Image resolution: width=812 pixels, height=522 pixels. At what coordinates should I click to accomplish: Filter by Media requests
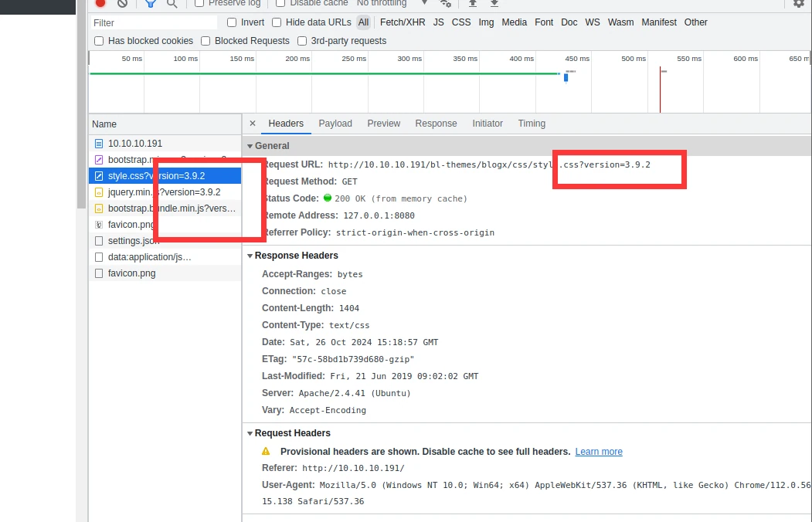(515, 22)
